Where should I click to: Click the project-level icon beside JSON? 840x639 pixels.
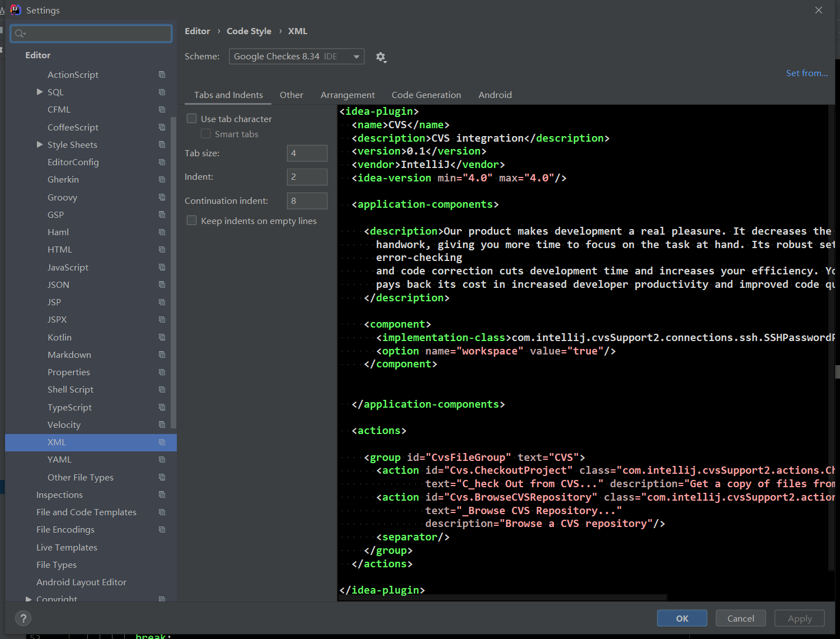pos(162,284)
